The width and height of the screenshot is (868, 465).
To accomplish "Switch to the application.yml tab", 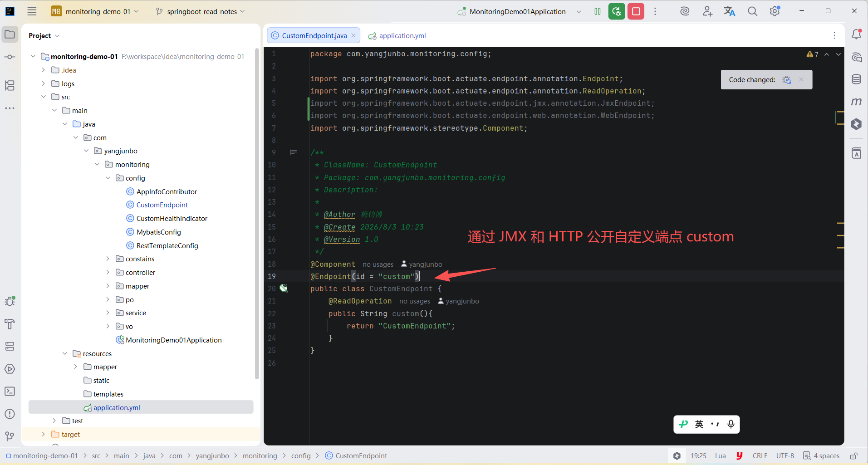I will coord(397,35).
